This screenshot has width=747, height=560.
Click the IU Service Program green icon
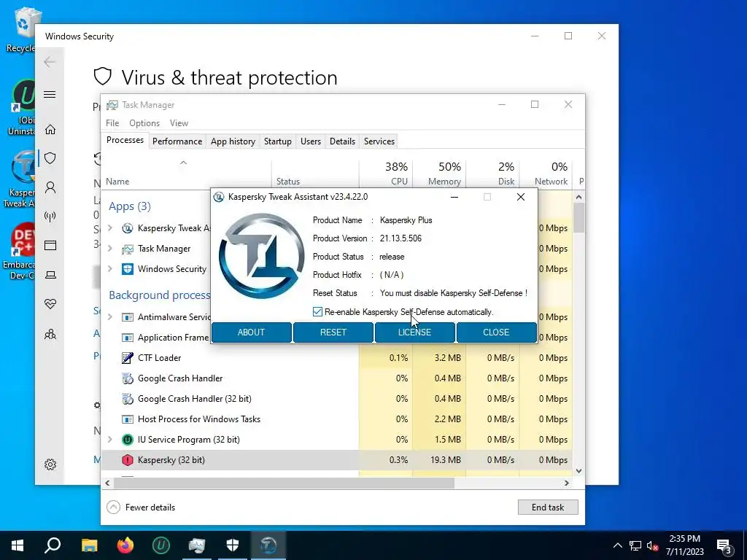click(x=127, y=440)
